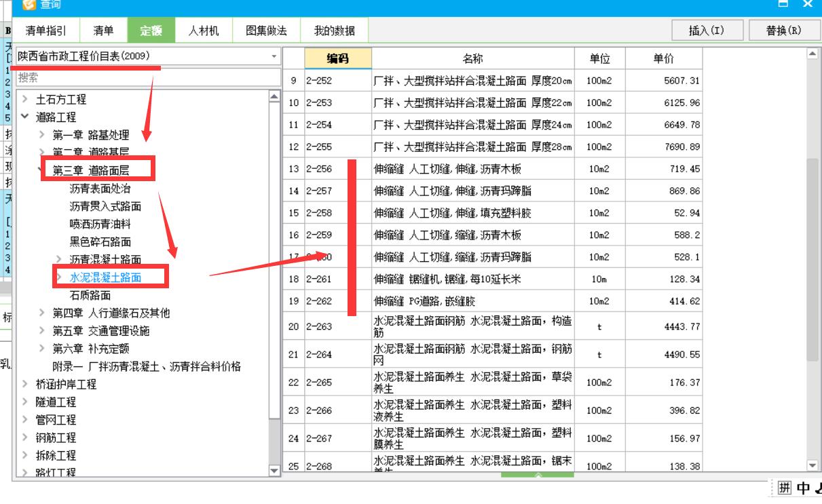Click the 单位 column header

599,58
